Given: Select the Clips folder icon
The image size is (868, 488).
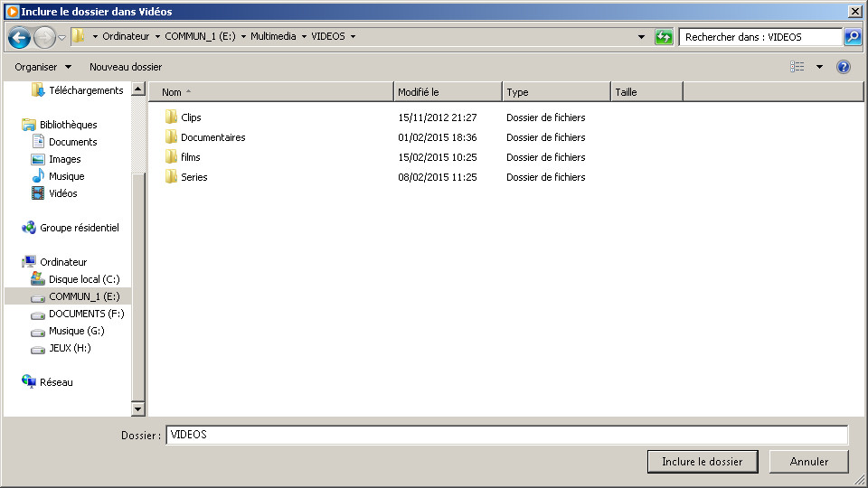Looking at the screenshot, I should click(171, 117).
